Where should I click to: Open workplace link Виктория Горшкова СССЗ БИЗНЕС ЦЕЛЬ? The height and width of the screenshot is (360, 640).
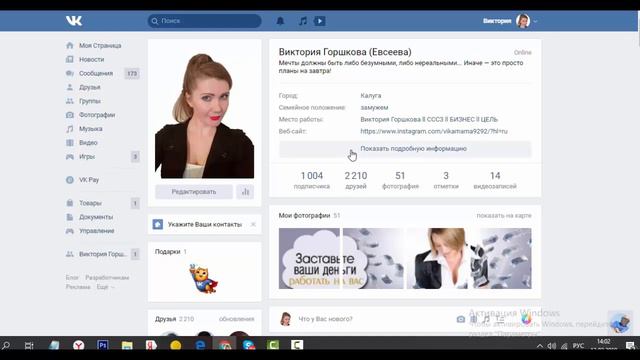(429, 119)
